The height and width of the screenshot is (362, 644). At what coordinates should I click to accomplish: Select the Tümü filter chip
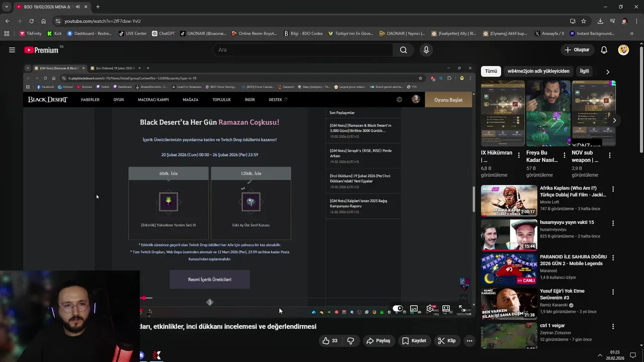491,71
